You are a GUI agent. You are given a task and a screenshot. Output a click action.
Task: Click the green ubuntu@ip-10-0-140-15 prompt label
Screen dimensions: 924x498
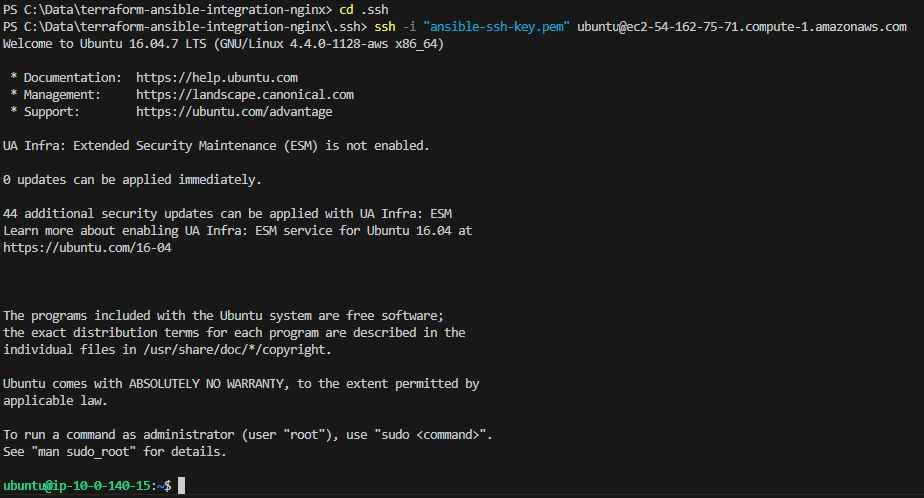tap(77, 486)
